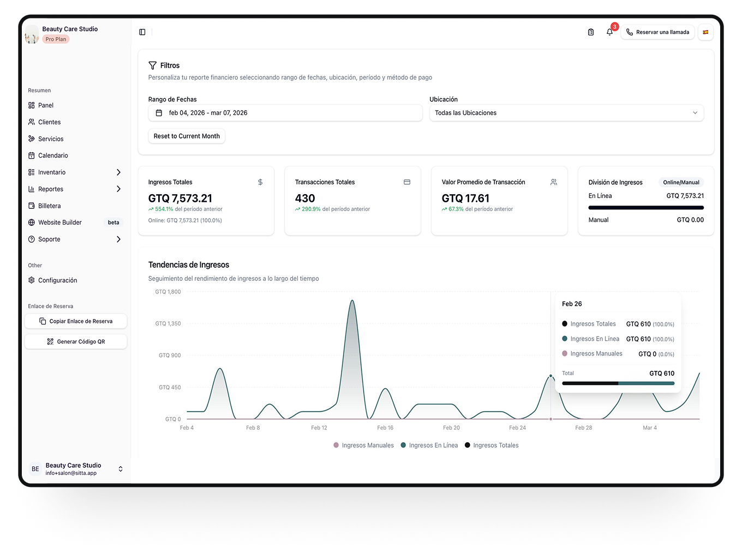Expand the Inventario submenu
Viewport: 742px width, 560px height.
pyautogui.click(x=118, y=172)
